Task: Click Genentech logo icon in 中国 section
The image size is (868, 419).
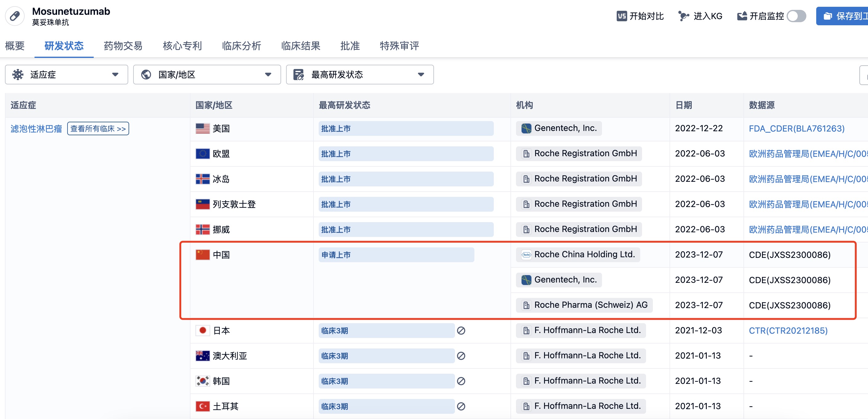Action: pyautogui.click(x=526, y=280)
